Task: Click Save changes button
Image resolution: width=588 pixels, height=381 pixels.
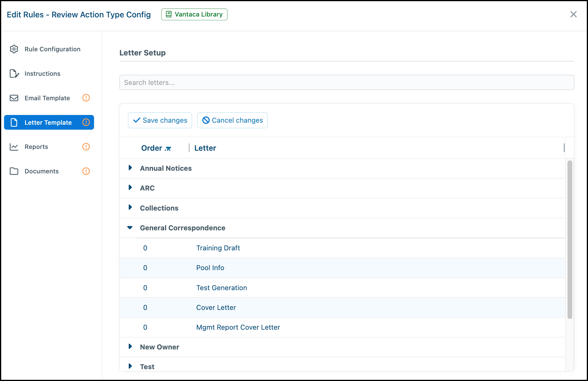Action: [160, 120]
